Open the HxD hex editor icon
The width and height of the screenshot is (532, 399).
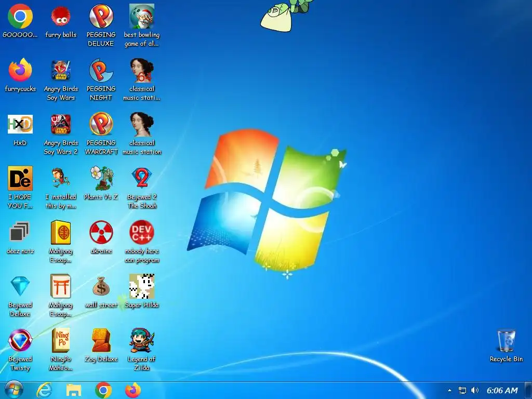coord(20,124)
